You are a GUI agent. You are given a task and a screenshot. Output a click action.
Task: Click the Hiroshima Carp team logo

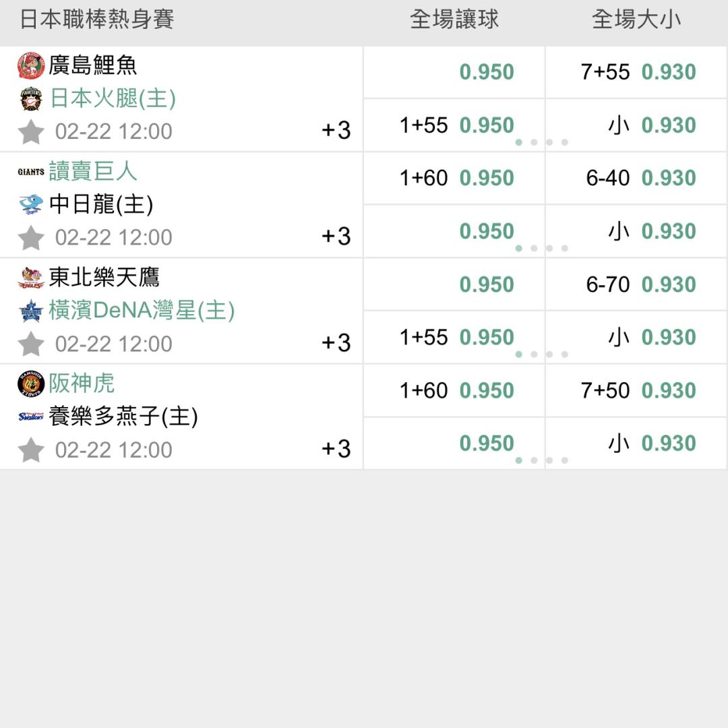point(31,65)
